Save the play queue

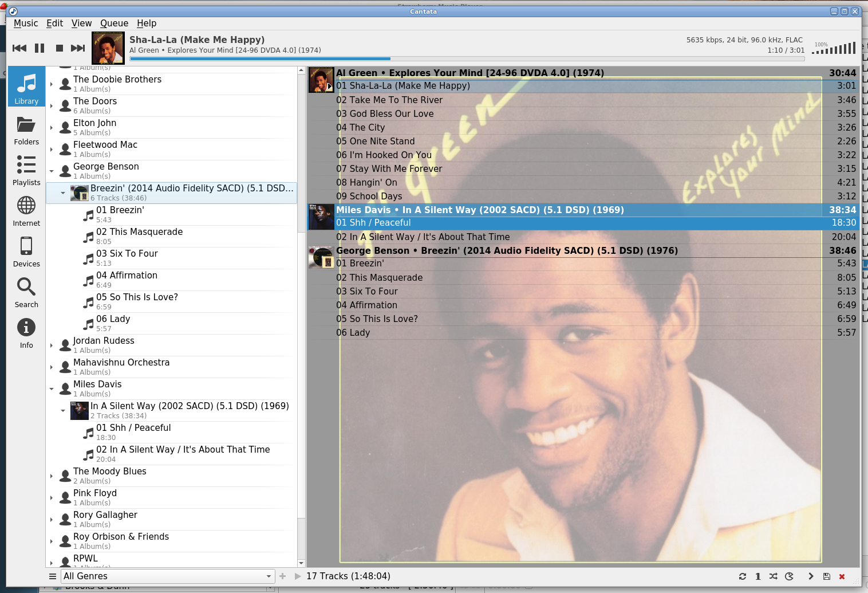(826, 576)
